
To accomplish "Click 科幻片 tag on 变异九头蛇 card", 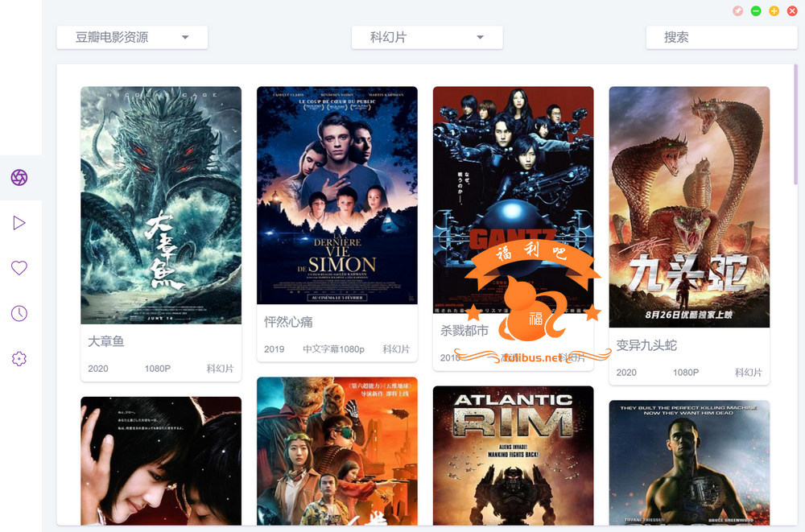I will pyautogui.click(x=749, y=373).
